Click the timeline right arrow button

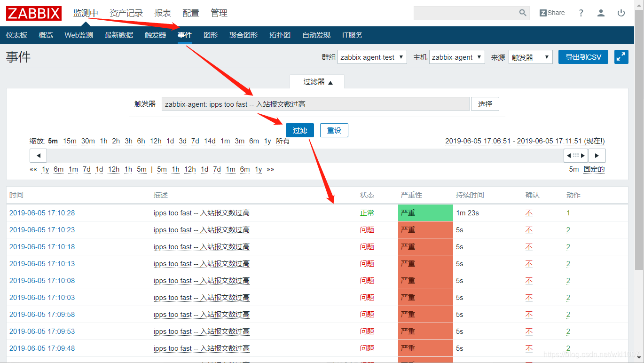pos(597,155)
